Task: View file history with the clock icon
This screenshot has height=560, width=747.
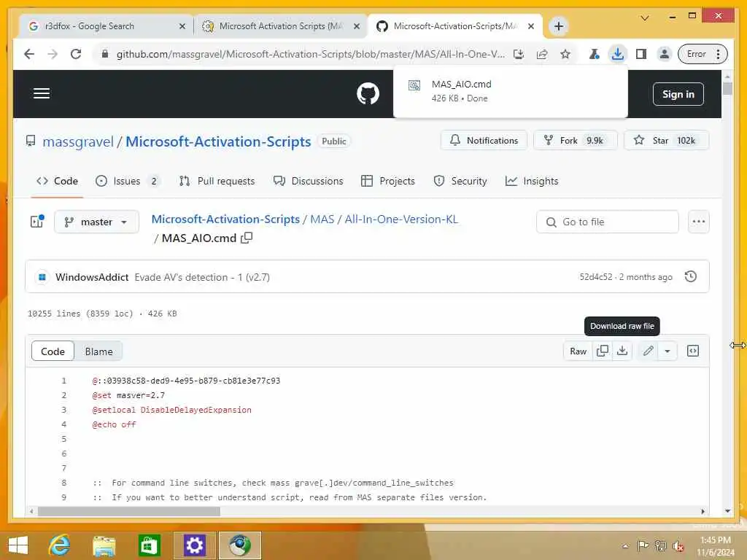Action: click(x=690, y=276)
